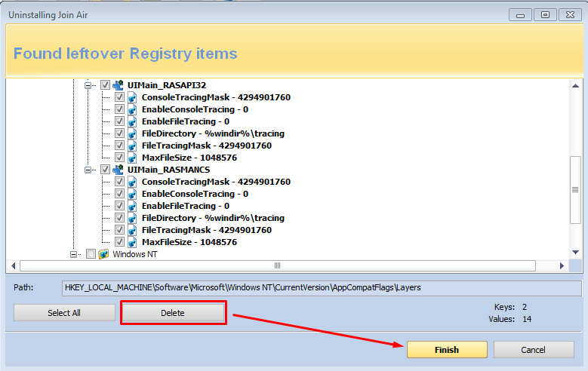Select 'MaxFileSize - 1048576' under UIMain_RASMANCS
588x371 pixels.
point(189,242)
